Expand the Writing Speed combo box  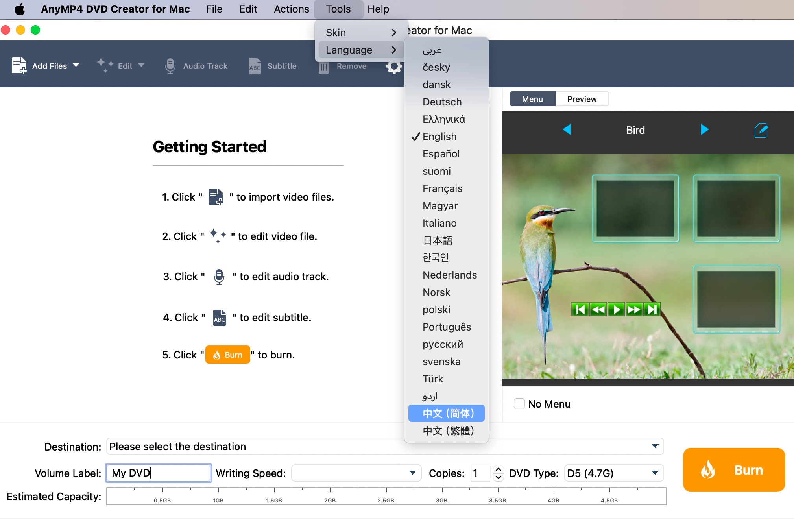pos(412,473)
